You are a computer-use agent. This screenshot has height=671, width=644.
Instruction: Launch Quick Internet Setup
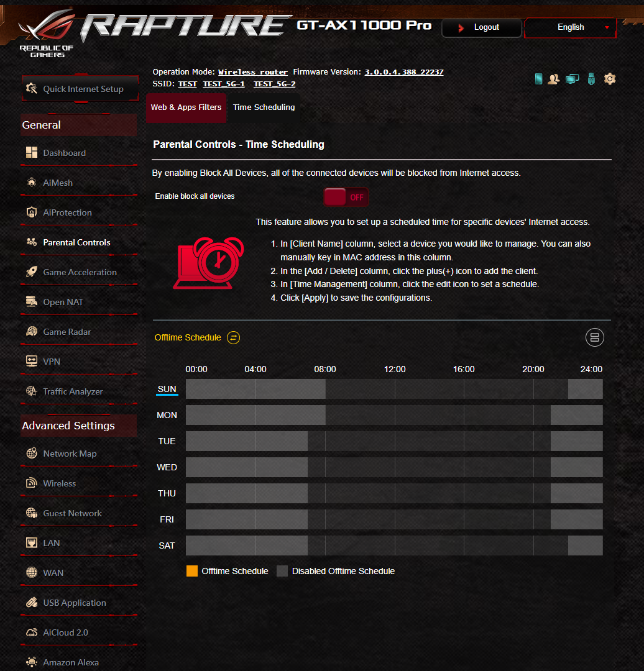coord(80,89)
